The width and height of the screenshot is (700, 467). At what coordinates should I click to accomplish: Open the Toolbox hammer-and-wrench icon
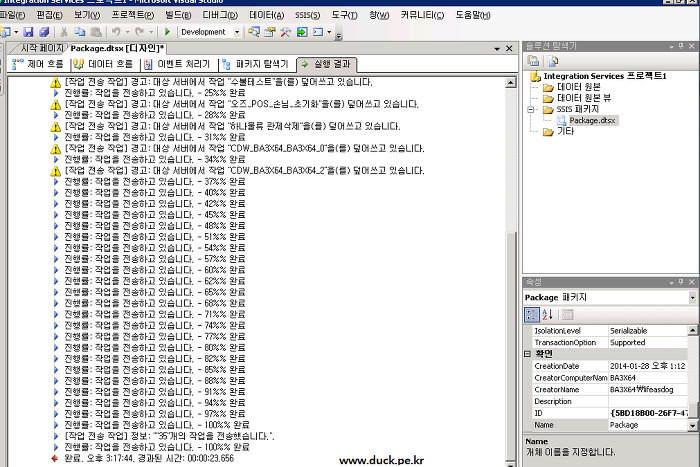286,32
